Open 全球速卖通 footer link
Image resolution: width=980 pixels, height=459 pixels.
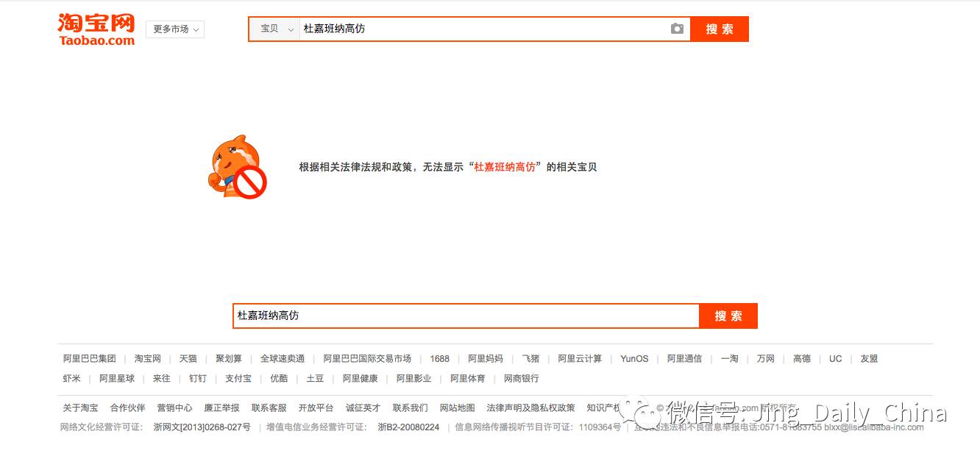[x=283, y=359]
